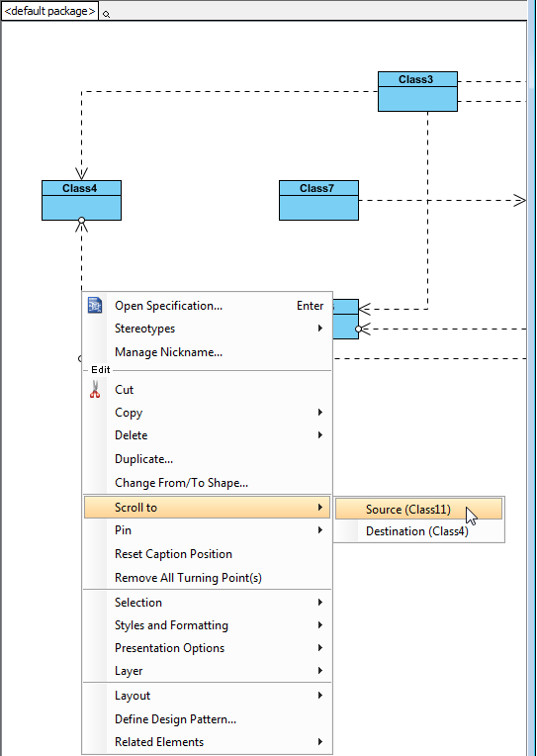Open the Pin submenu
Image resolution: width=537 pixels, height=756 pixels.
[208, 530]
